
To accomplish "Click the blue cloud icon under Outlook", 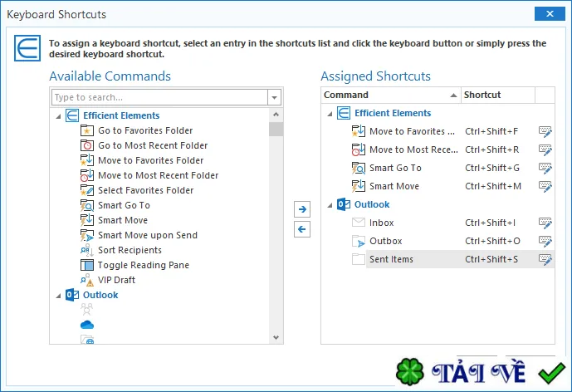I will (x=87, y=325).
